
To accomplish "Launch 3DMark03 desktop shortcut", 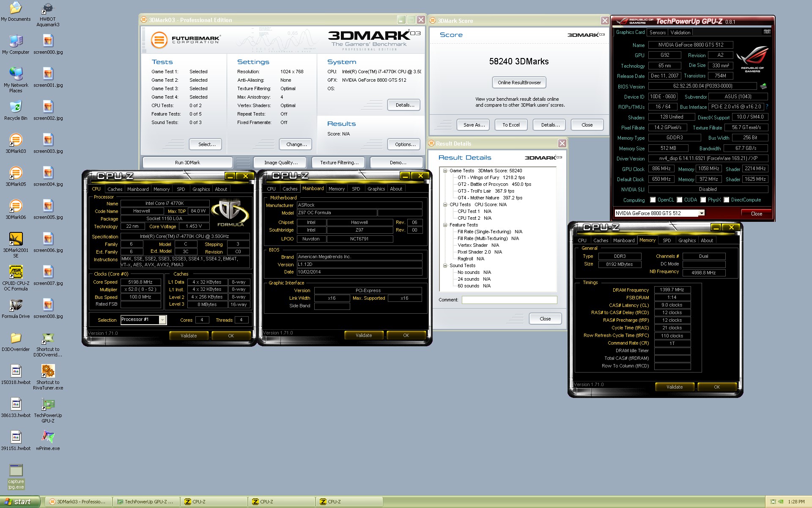I will pyautogui.click(x=16, y=144).
